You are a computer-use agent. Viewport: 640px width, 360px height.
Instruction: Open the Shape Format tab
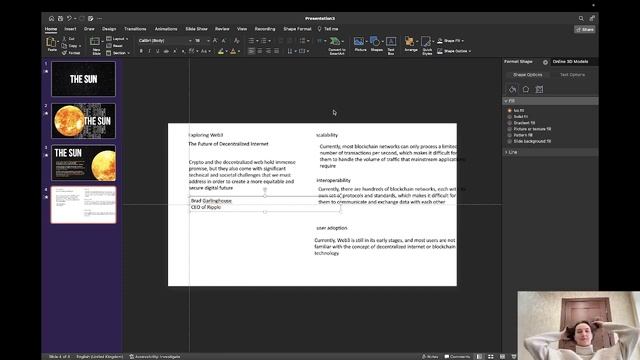click(x=297, y=29)
